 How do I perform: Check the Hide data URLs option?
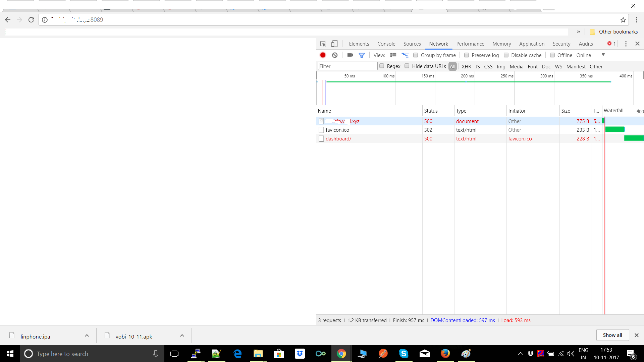pyautogui.click(x=407, y=66)
